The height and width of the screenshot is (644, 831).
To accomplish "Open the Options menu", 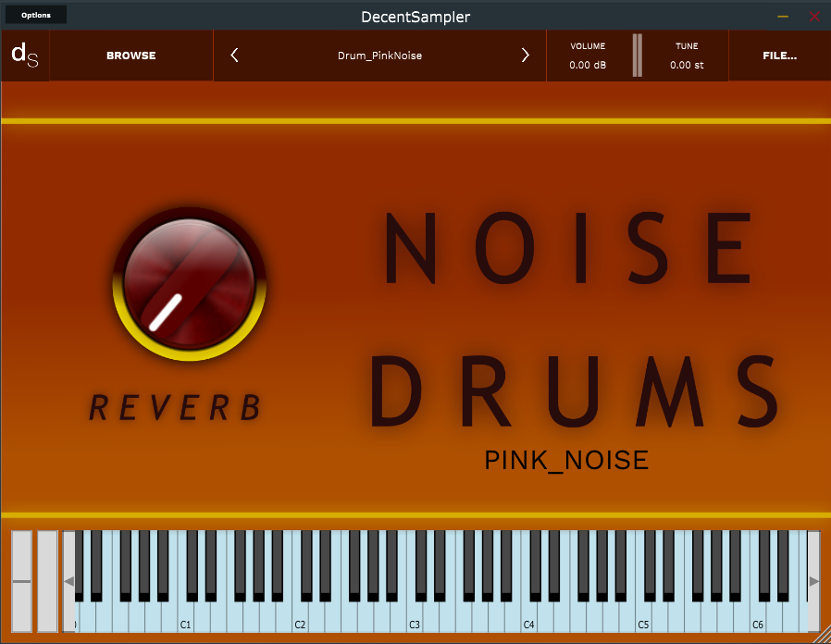I will click(36, 15).
